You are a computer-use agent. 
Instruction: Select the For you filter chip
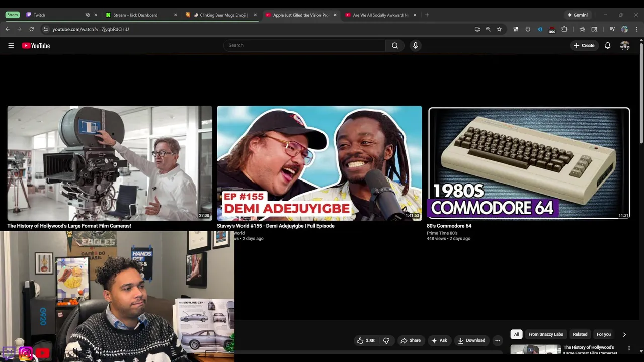click(603, 334)
